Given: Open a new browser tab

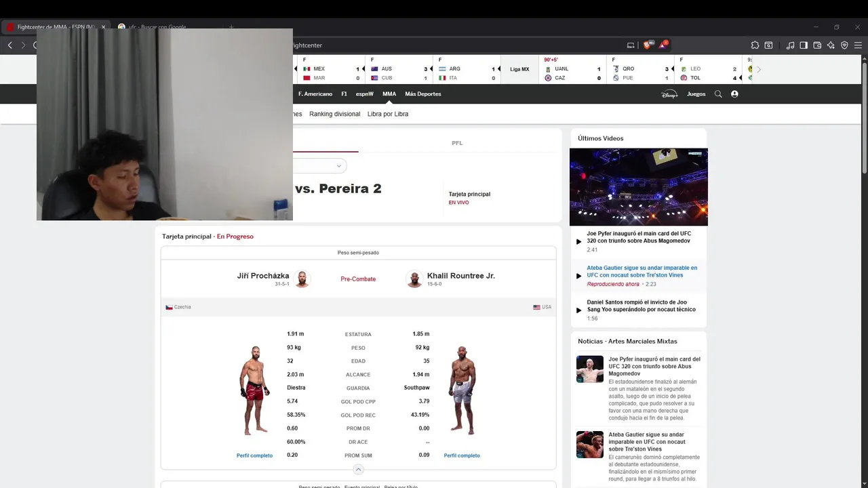Looking at the screenshot, I should [231, 27].
